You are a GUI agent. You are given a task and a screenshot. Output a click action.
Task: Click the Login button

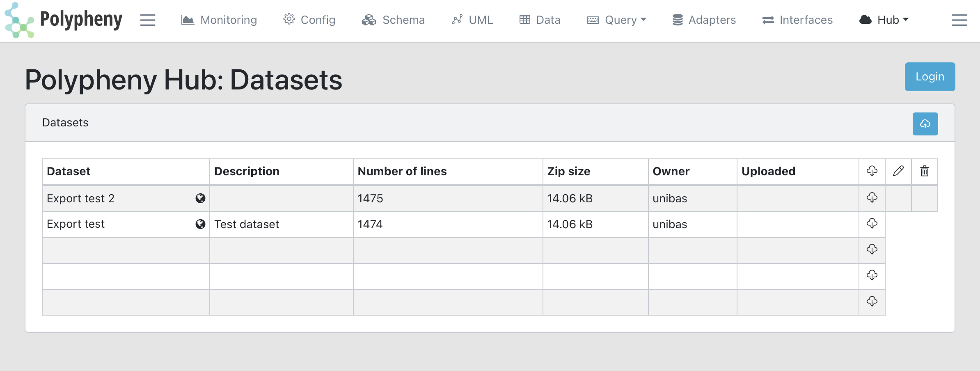pos(930,76)
